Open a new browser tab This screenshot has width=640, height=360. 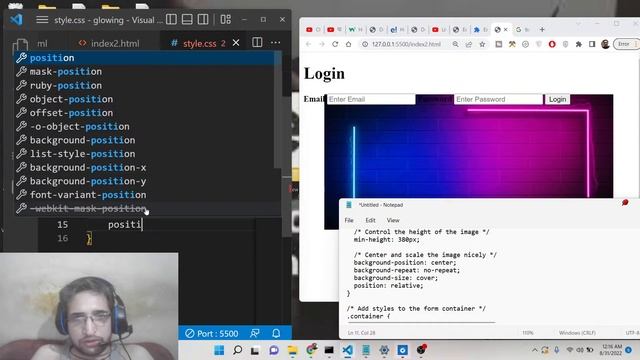click(542, 29)
